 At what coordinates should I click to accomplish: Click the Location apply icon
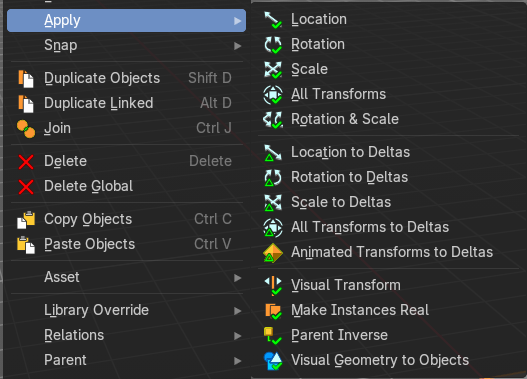pos(273,20)
